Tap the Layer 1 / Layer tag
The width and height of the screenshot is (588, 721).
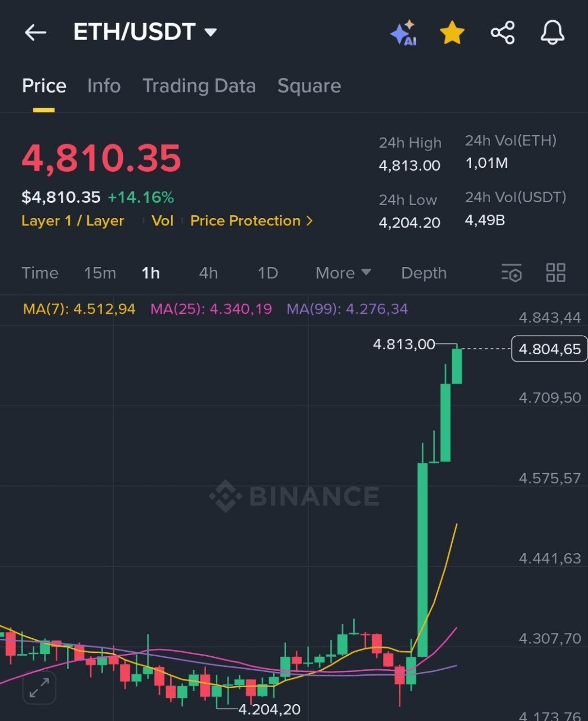(x=73, y=221)
